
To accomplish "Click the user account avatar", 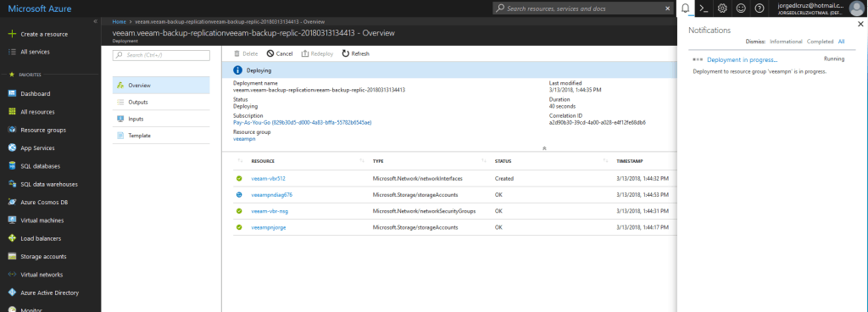I will point(856,8).
